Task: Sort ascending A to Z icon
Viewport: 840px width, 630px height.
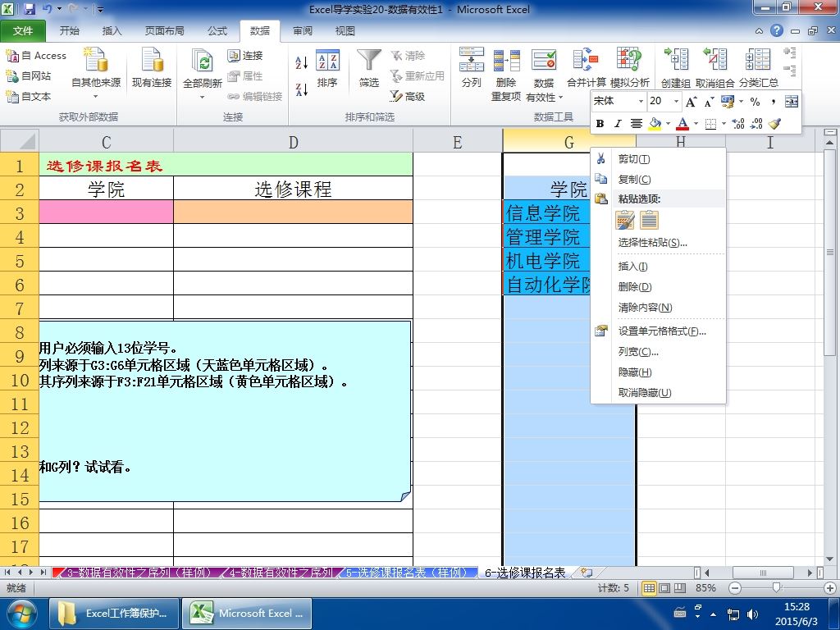Action: coord(302,62)
